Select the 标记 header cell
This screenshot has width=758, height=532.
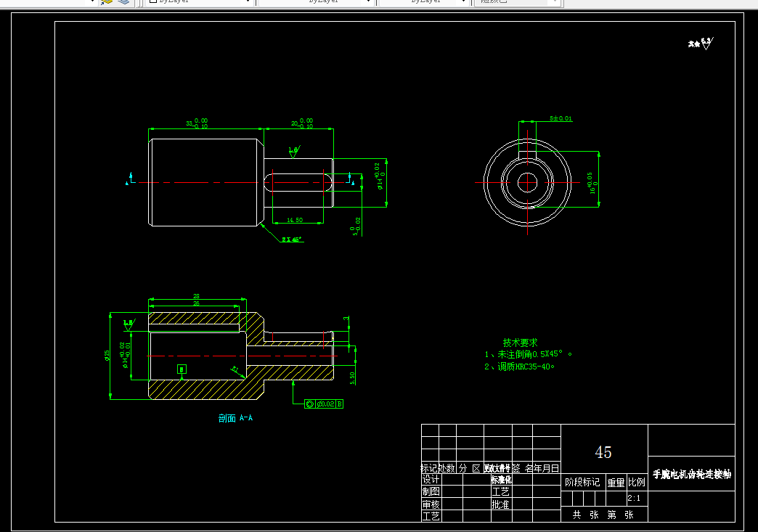(x=429, y=468)
